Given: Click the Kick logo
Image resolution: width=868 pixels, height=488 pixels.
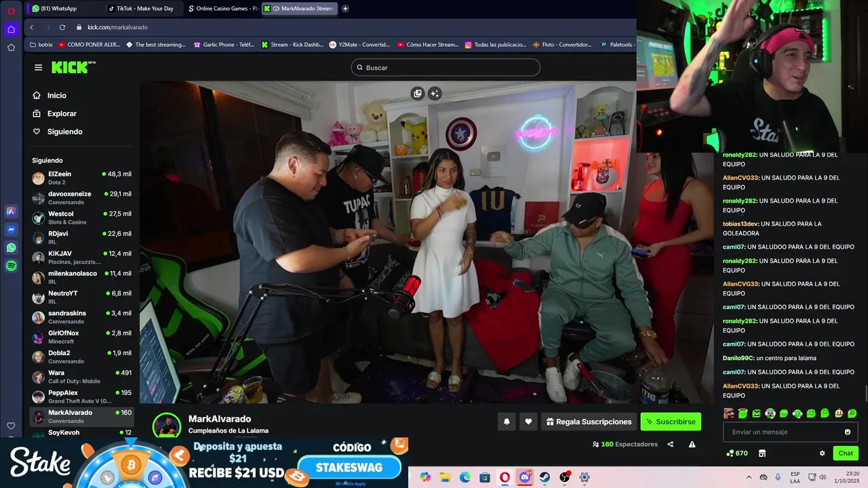Looking at the screenshot, I should click(x=73, y=67).
